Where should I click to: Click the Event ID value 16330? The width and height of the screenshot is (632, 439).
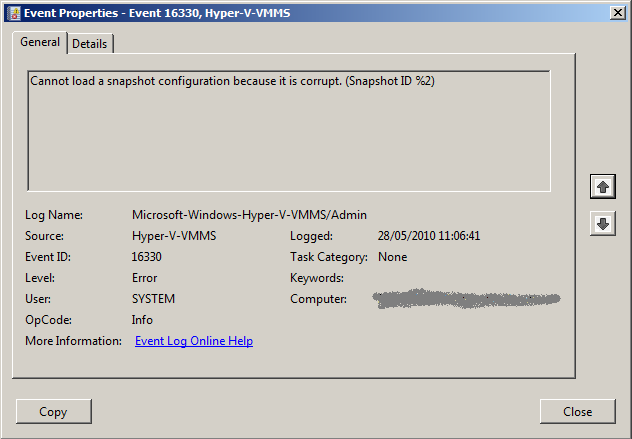point(147,257)
